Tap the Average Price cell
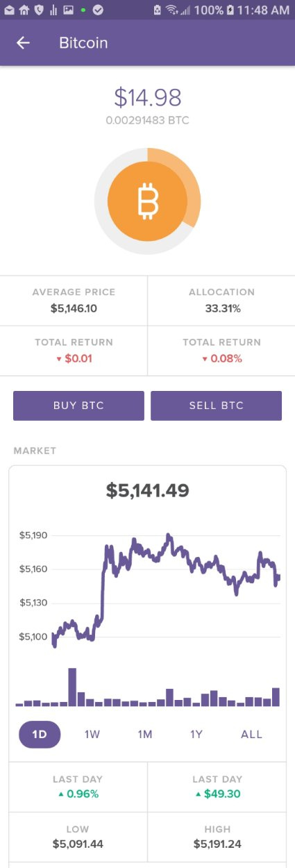 [x=74, y=301]
